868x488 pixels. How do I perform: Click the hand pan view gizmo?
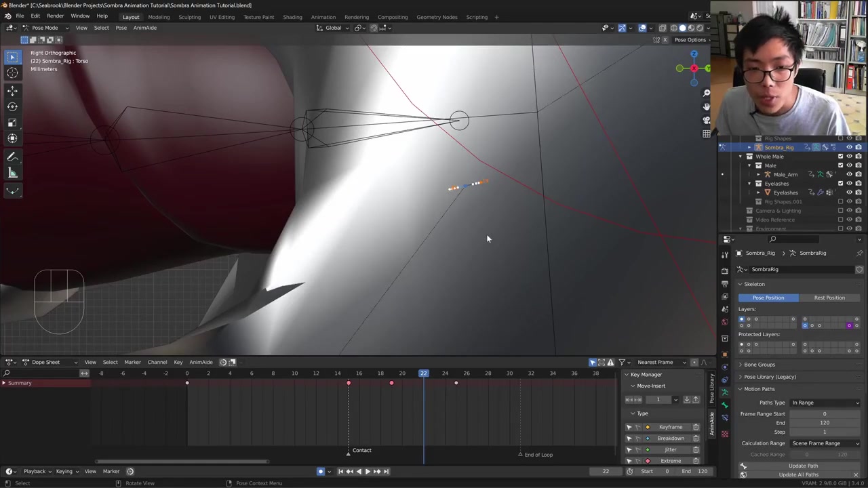(x=707, y=106)
